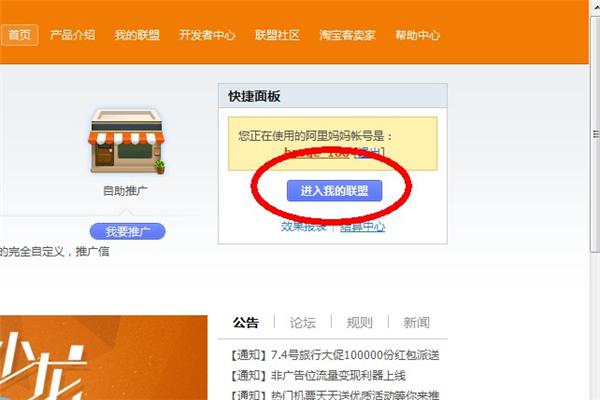
Task: Open 开发者中心 navigation item
Action: point(207,35)
